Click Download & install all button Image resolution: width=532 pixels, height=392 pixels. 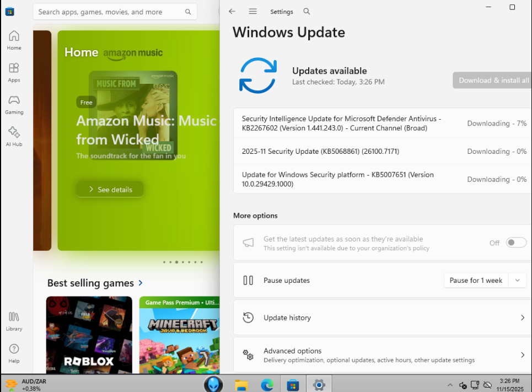[x=492, y=80]
